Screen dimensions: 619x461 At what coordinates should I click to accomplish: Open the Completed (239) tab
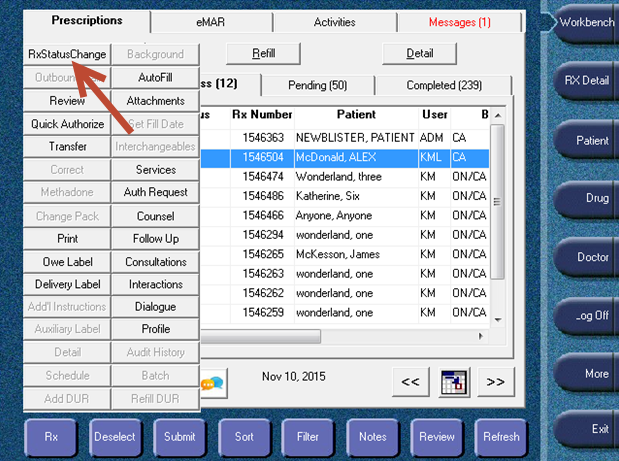[x=444, y=85]
